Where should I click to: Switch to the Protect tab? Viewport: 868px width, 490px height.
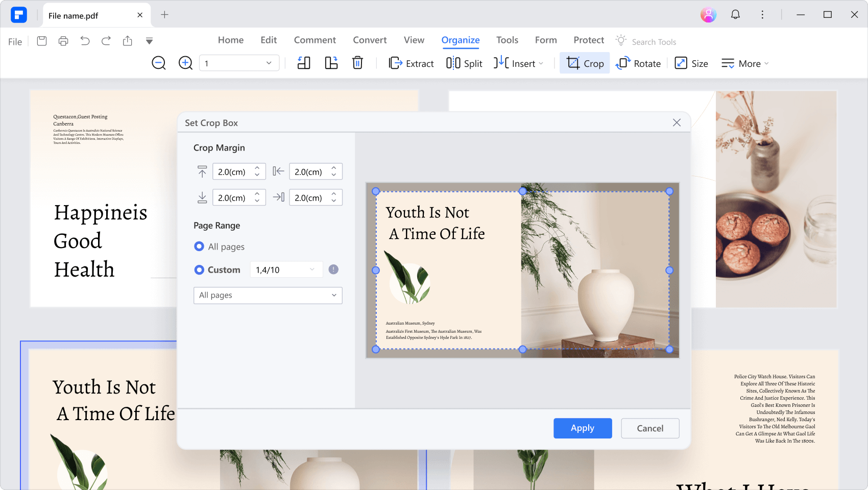click(589, 40)
